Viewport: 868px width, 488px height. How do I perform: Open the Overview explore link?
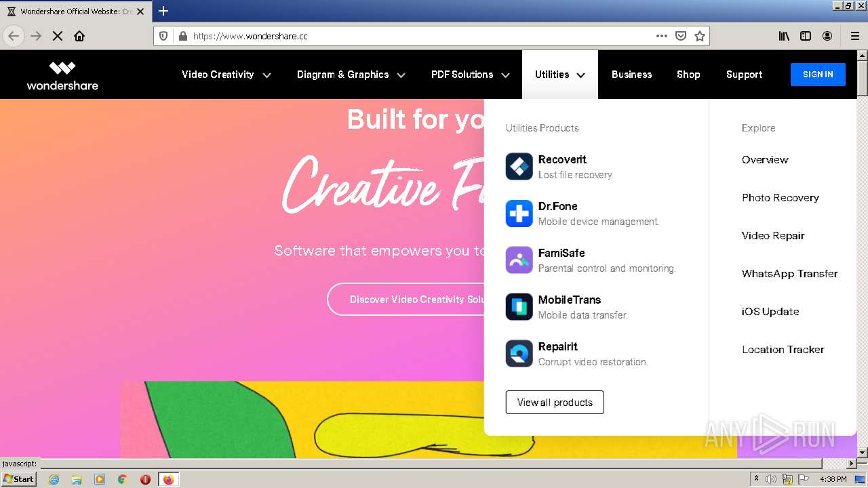765,160
